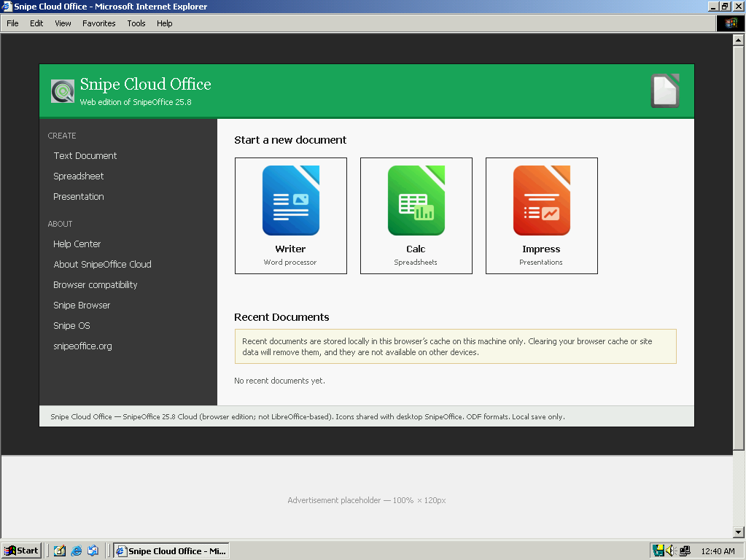Click the vertical scrollbar thumb
The image size is (746, 560).
point(739,248)
